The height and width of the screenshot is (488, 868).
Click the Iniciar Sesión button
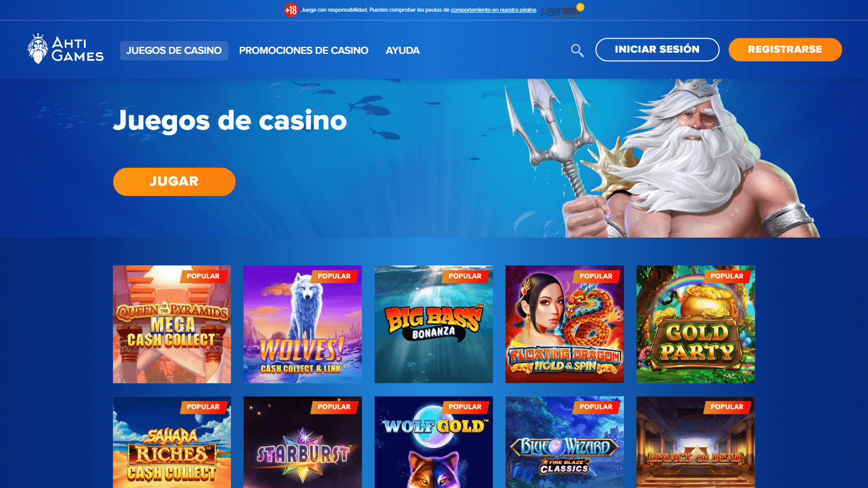coord(657,50)
